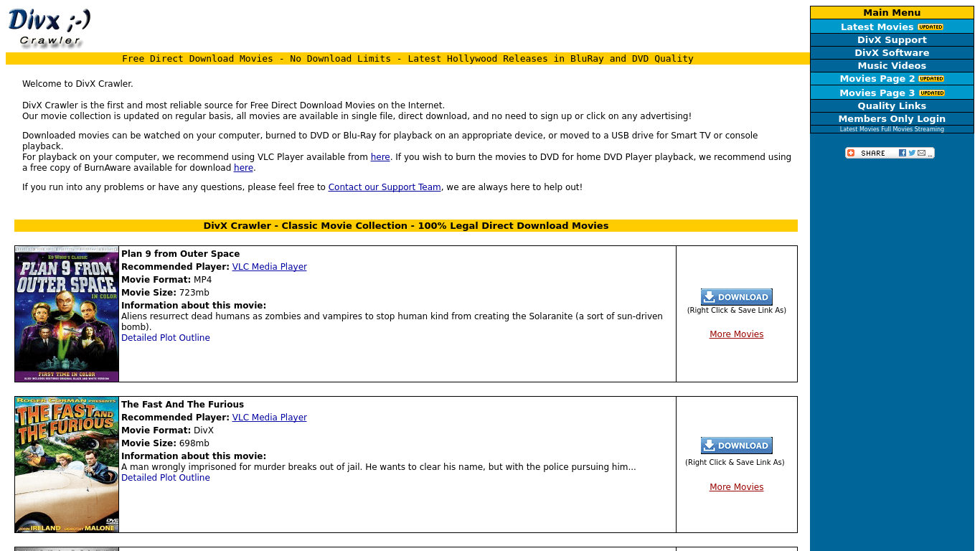This screenshot has width=980, height=551.
Task: Open VLC Media Player link for Plan 9
Action: 270,267
